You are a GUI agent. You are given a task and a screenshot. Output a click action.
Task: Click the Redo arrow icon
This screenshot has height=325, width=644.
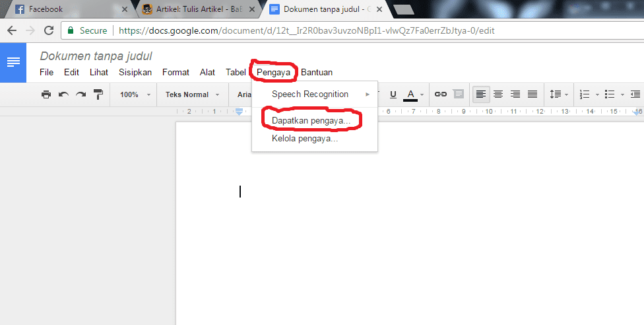[81, 94]
